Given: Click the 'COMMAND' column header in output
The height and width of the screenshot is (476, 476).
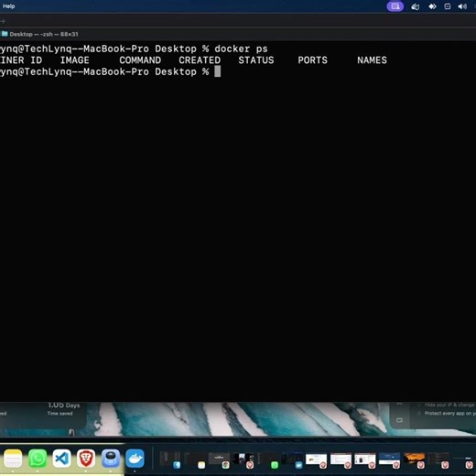Looking at the screenshot, I should [x=140, y=60].
